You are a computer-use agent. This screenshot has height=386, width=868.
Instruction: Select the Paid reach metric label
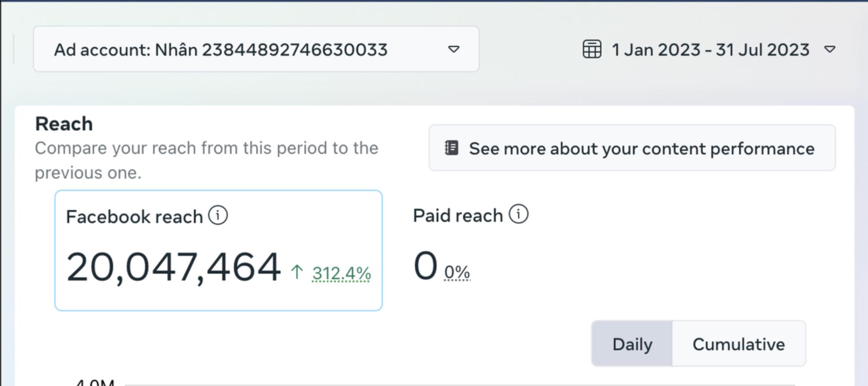(458, 216)
